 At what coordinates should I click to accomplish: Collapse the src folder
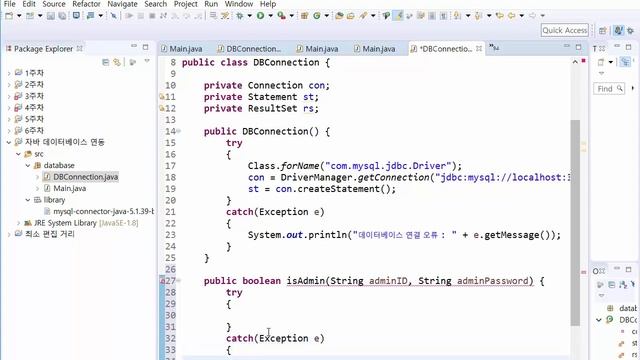[x=18, y=154]
